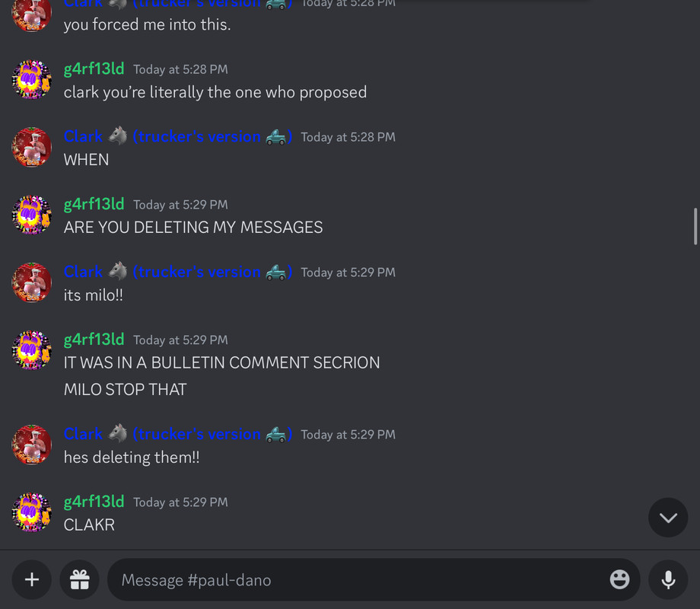Jump to latest messages with down chevron
This screenshot has width=700, height=609.
coord(668,518)
